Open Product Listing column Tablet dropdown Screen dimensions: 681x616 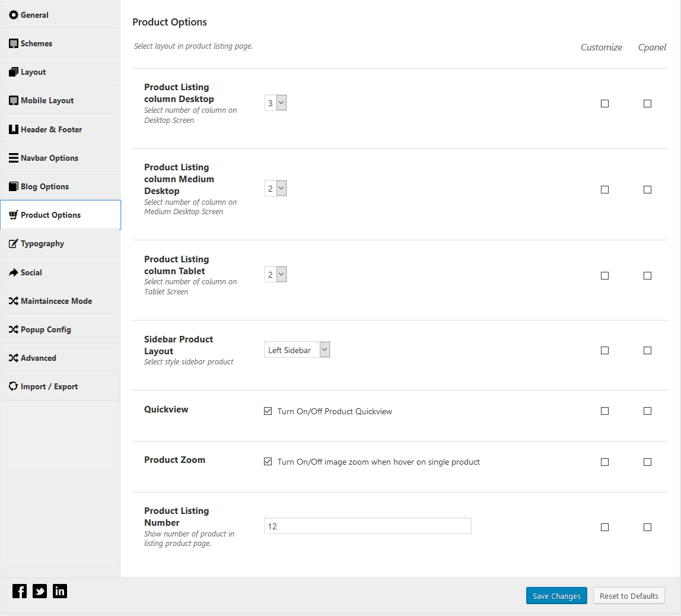click(275, 275)
